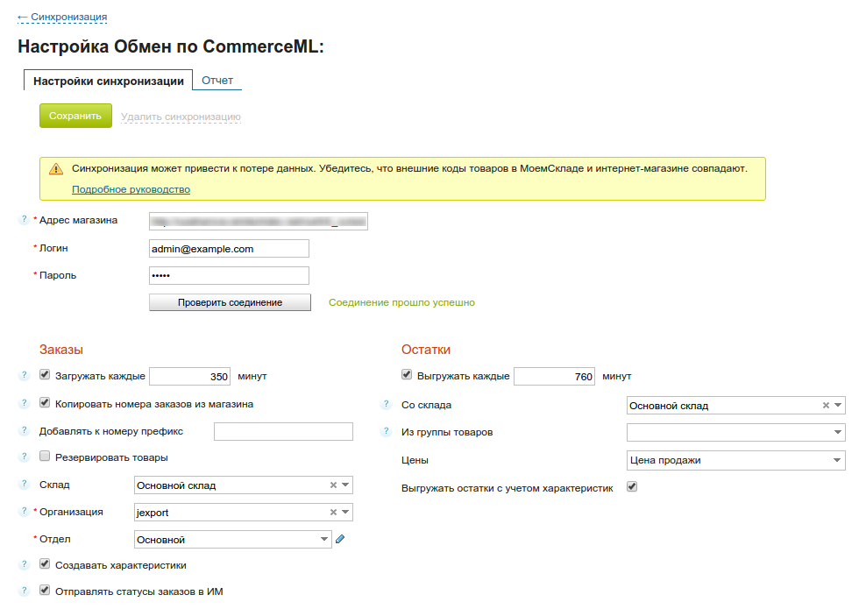This screenshot has height=616, width=866.
Task: Select the Настройки синхронизации tab
Action: coord(109,81)
